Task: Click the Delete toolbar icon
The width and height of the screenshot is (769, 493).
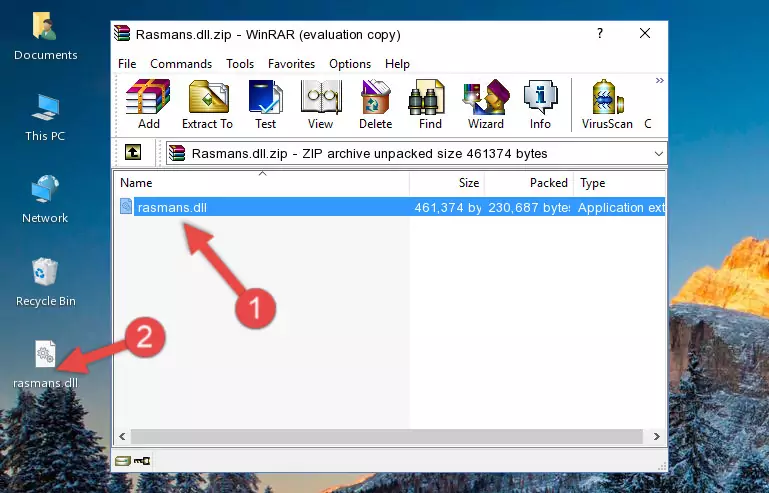Action: pos(375,104)
